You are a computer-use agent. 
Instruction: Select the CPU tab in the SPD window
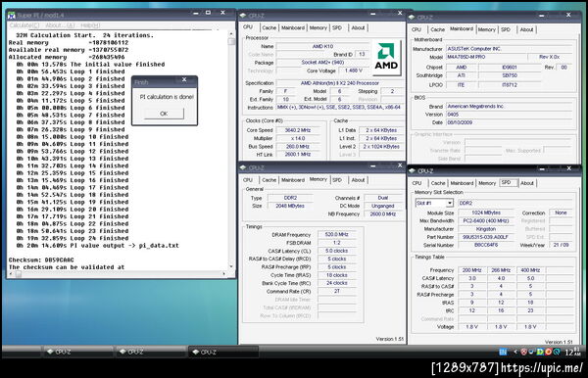[417, 183]
